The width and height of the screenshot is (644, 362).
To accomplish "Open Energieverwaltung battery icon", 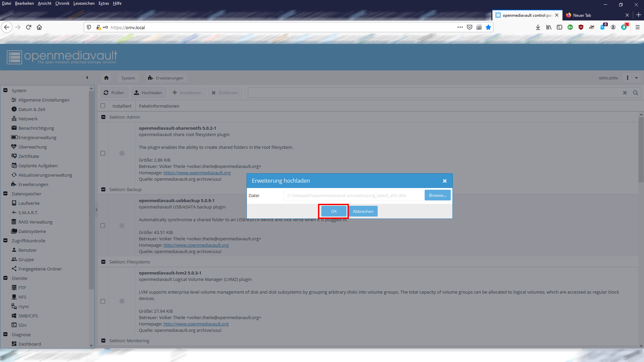I will tap(14, 137).
